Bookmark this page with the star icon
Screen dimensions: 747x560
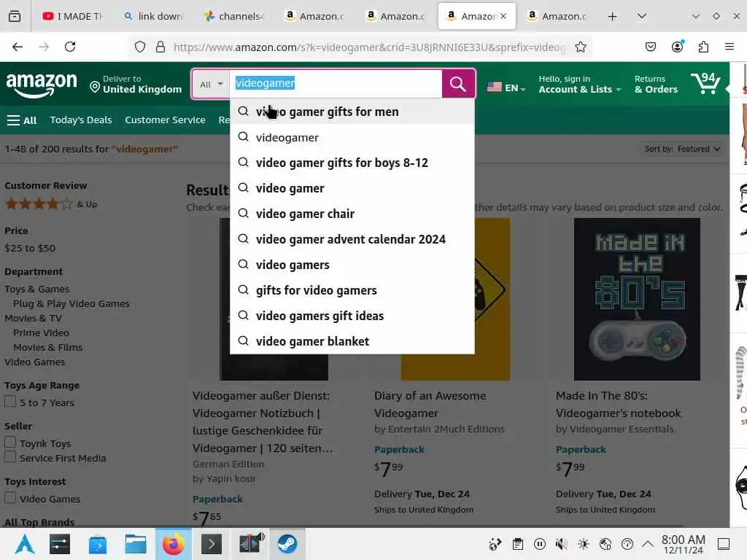(580, 47)
